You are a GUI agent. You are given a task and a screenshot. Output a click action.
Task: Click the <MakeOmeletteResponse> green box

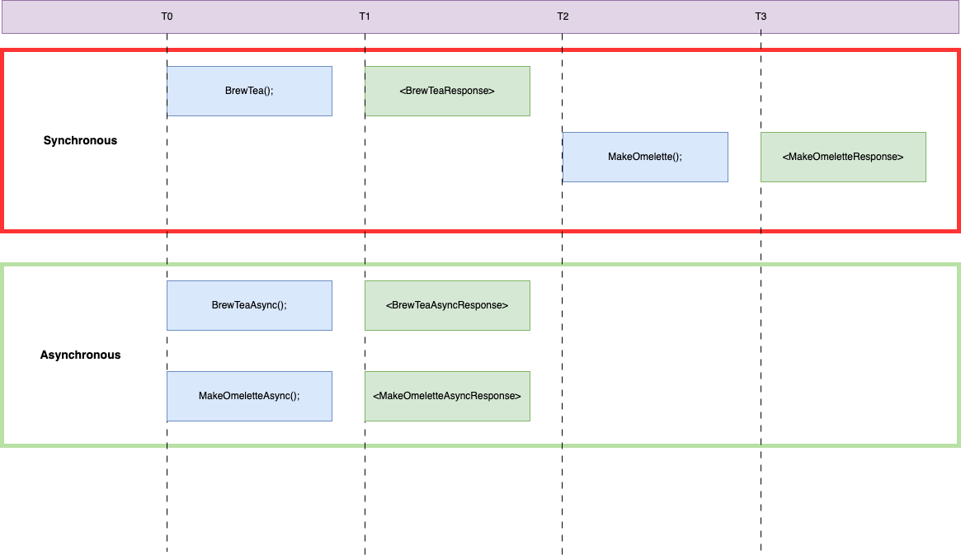843,157
